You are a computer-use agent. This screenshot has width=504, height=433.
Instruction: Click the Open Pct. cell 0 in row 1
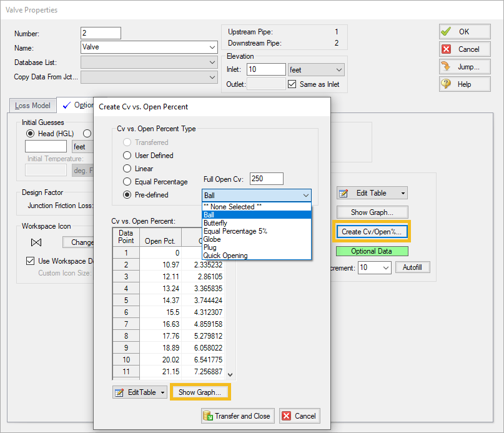point(161,253)
